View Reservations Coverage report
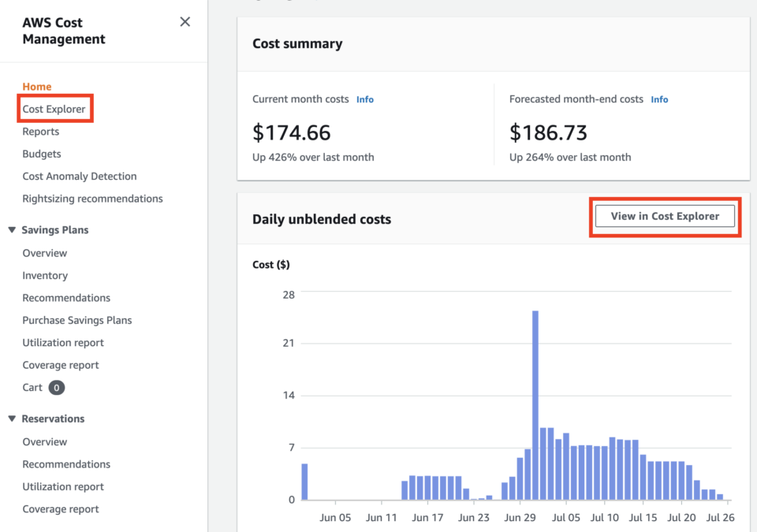 tap(61, 509)
